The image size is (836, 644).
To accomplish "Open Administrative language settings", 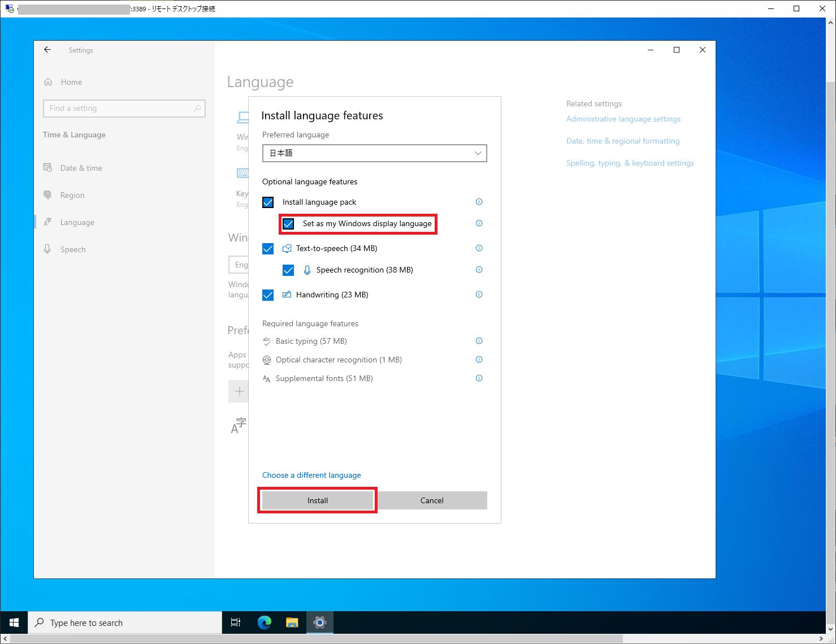I will click(x=623, y=119).
